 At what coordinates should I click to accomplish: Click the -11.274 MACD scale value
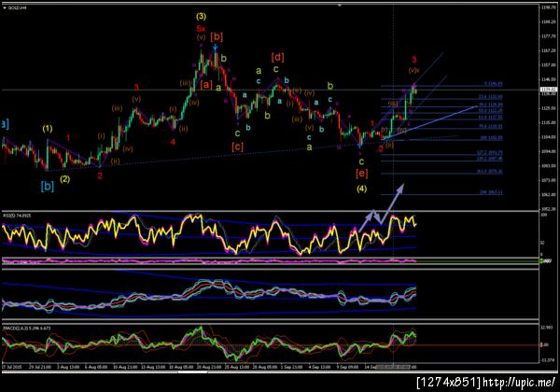pyautogui.click(x=548, y=360)
